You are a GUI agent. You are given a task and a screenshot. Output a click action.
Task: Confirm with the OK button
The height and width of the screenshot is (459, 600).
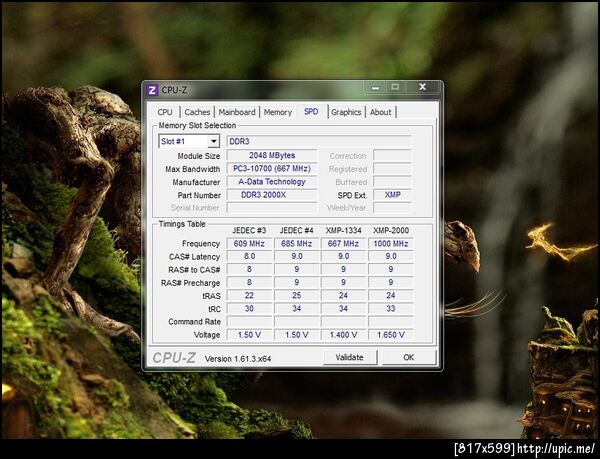pos(409,358)
